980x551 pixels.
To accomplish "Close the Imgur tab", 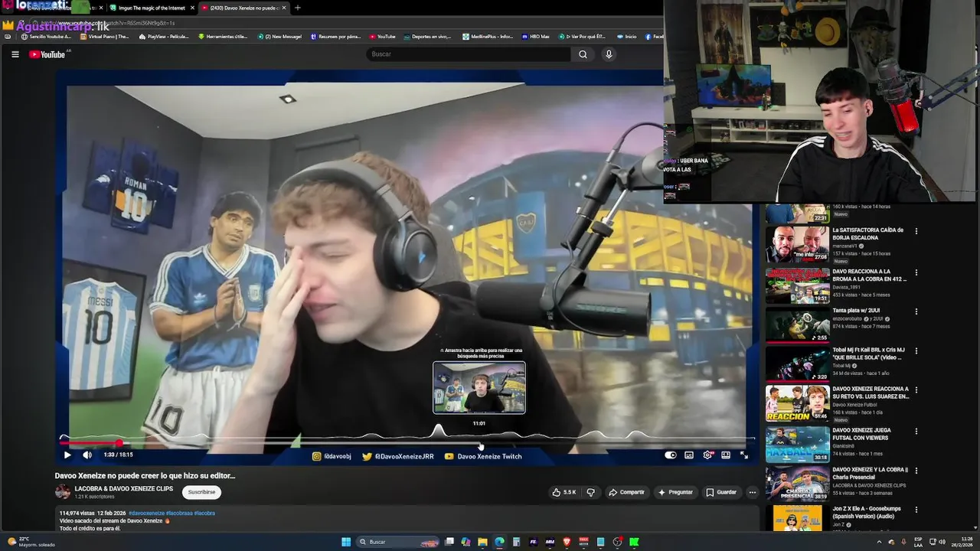I will click(x=191, y=8).
